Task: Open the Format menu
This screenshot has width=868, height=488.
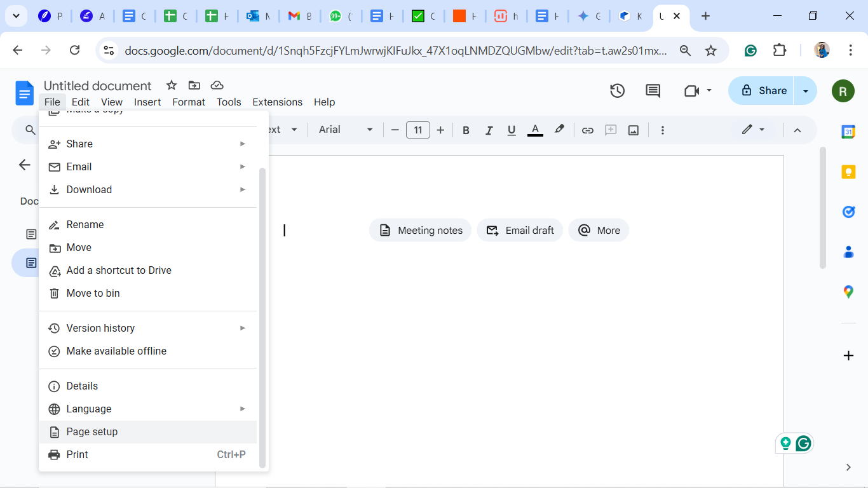Action: [189, 102]
